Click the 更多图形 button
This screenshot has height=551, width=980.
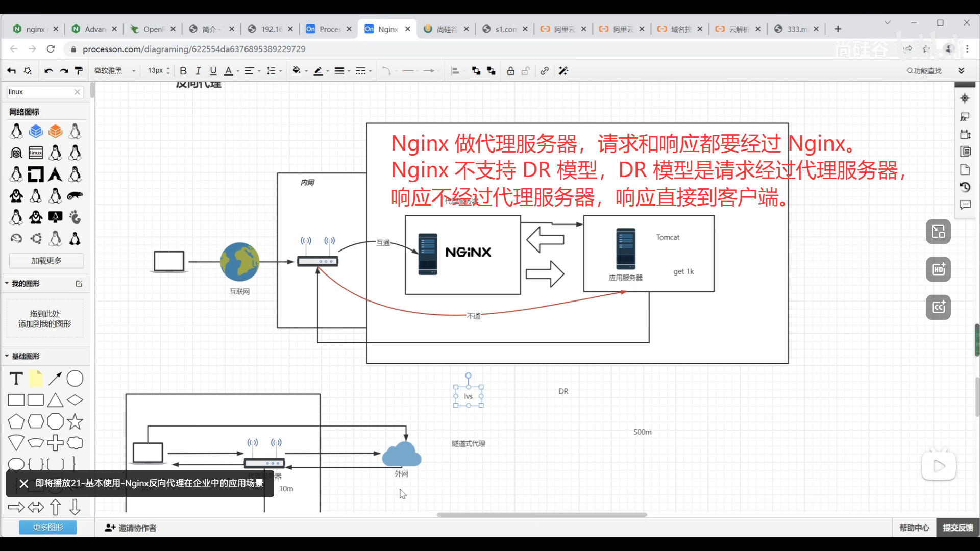(47, 528)
